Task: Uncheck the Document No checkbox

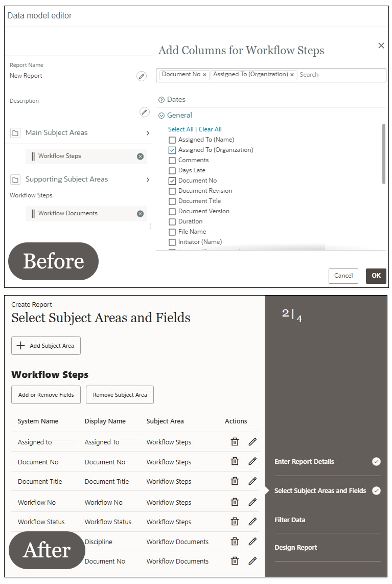Action: coord(172,181)
